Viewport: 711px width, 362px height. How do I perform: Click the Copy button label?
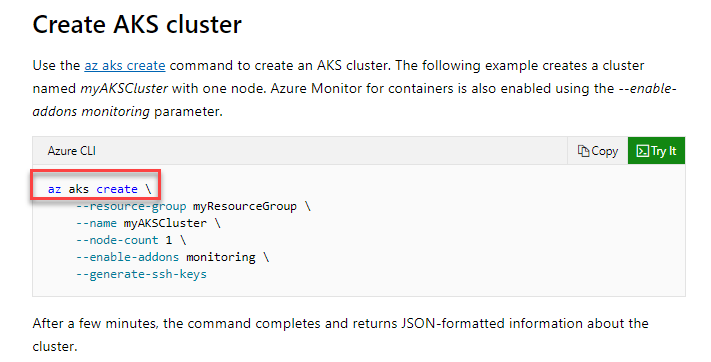pos(604,151)
